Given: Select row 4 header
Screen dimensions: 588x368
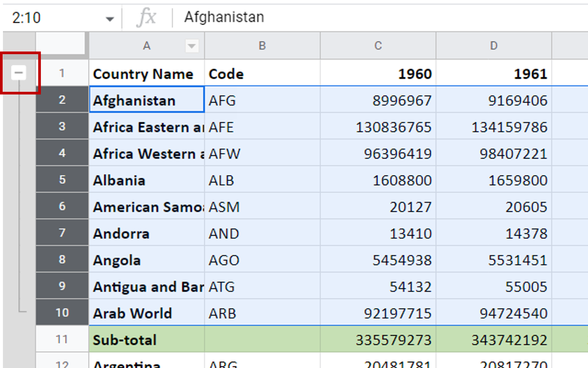Looking at the screenshot, I should pos(62,153).
